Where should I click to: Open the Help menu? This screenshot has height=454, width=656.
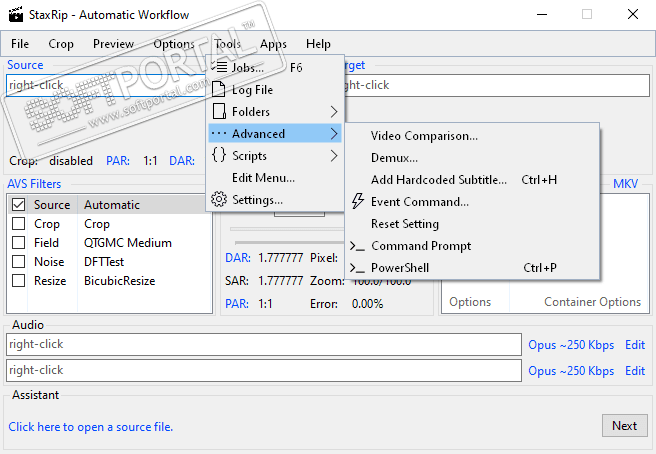[x=318, y=44]
